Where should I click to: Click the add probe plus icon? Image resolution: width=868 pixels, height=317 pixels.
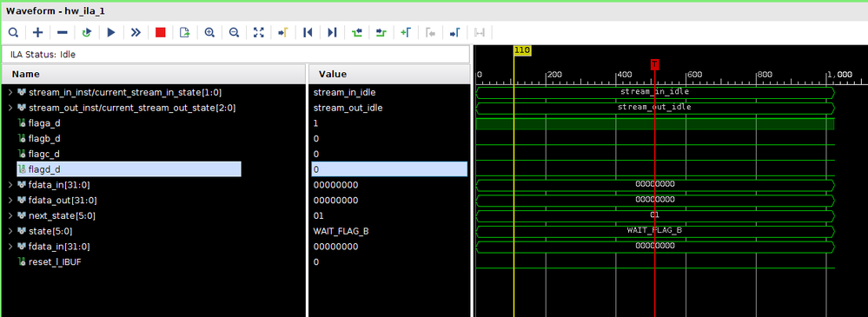tap(37, 33)
